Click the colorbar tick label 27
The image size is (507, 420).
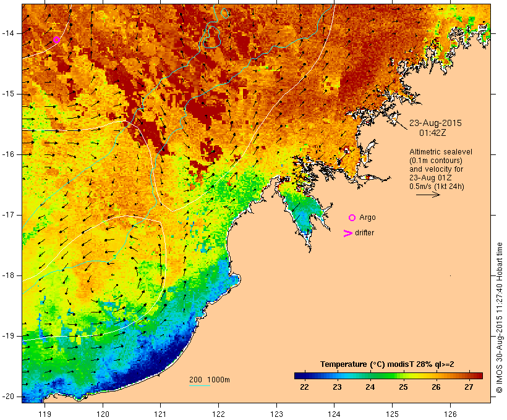(x=469, y=387)
